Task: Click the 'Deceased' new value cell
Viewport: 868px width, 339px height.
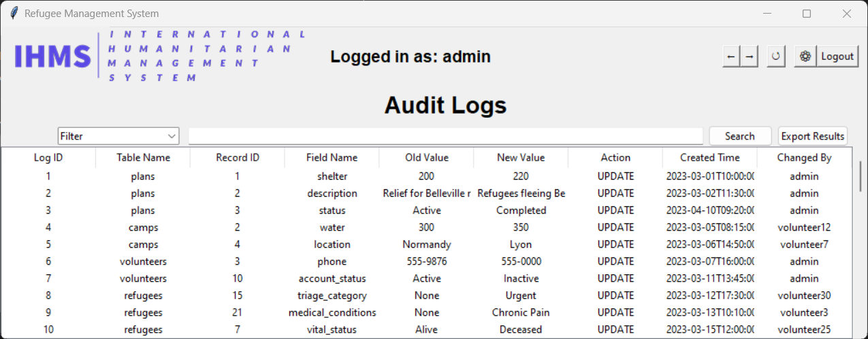Action: 521,329
